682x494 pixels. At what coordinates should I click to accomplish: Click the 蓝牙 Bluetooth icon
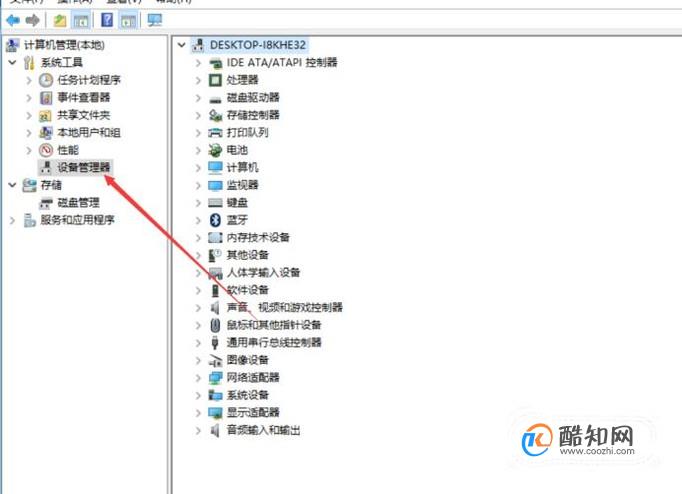215,220
